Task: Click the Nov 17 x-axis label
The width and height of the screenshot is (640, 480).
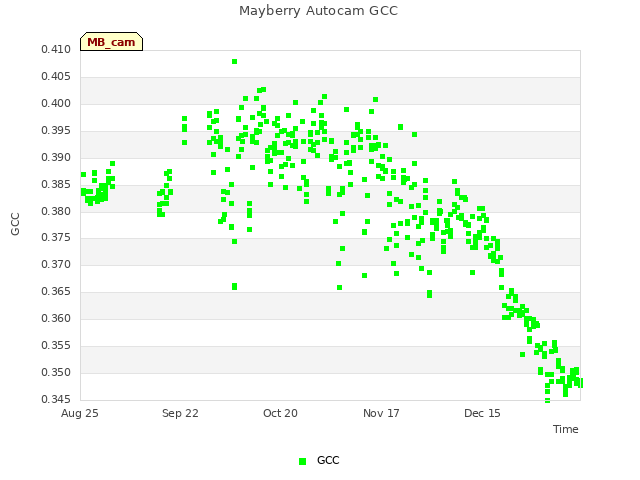Action: pyautogui.click(x=381, y=413)
